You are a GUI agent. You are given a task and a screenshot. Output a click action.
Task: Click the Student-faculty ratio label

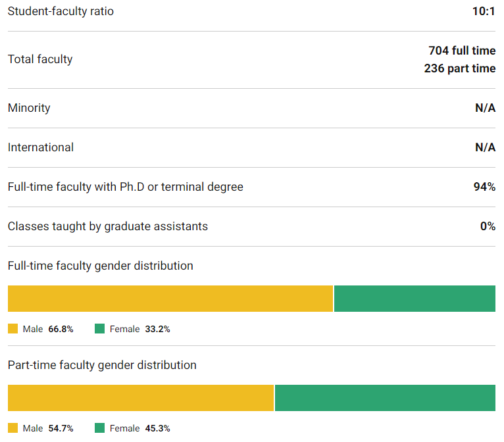pos(61,11)
